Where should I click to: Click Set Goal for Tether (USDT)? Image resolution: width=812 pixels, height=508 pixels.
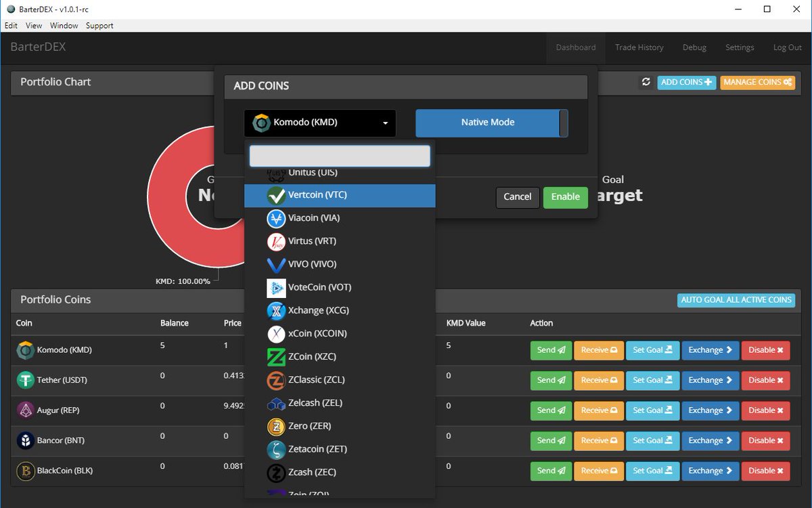(x=652, y=381)
